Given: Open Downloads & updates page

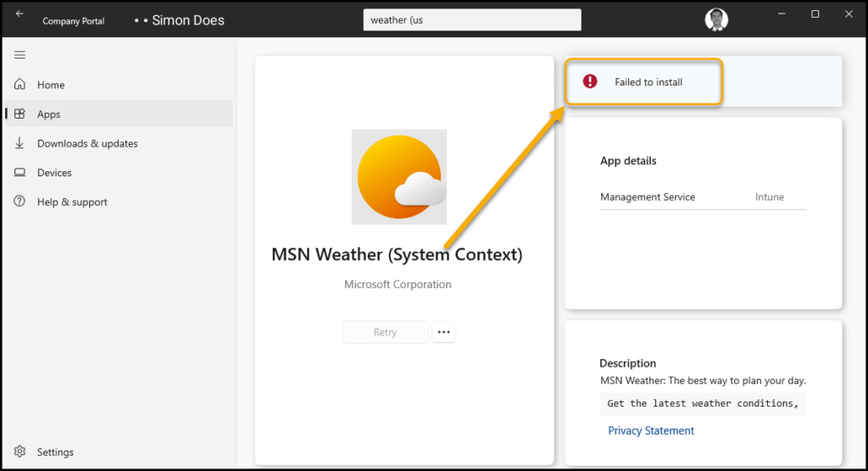Looking at the screenshot, I should coord(86,144).
